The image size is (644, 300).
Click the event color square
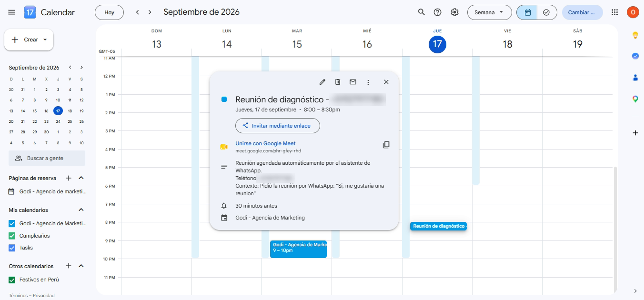(x=224, y=100)
